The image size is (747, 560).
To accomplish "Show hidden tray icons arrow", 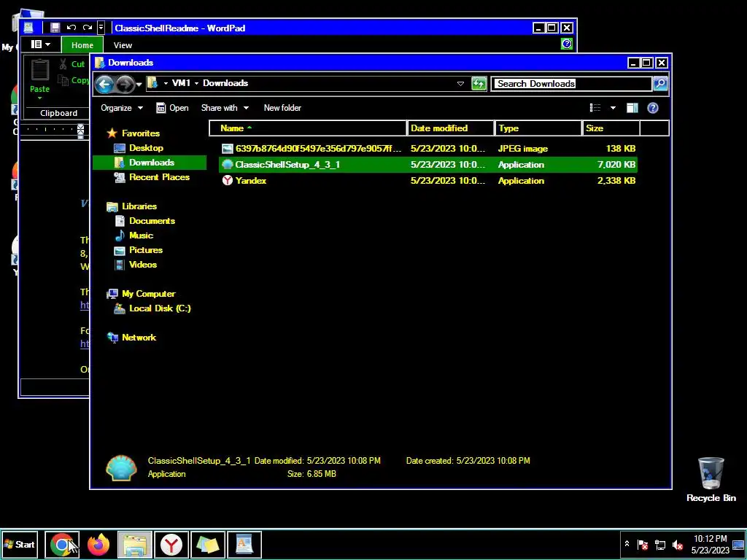I will [627, 544].
